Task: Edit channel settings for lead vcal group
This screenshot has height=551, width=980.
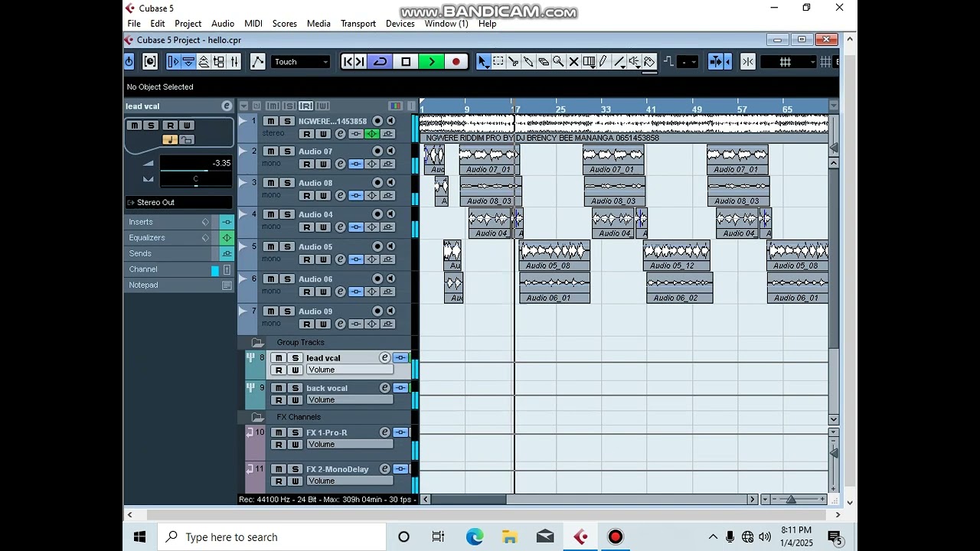Action: pos(384,358)
